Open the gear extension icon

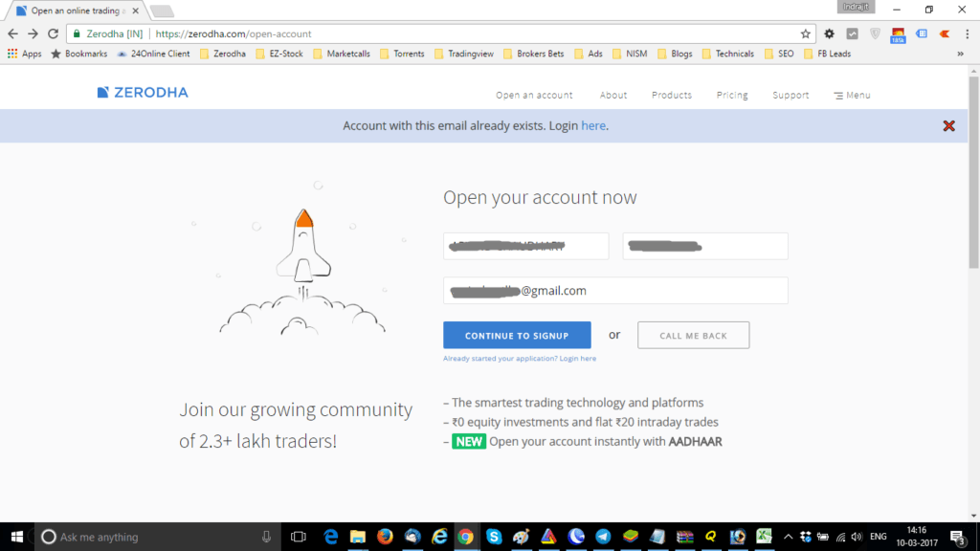pos(829,33)
